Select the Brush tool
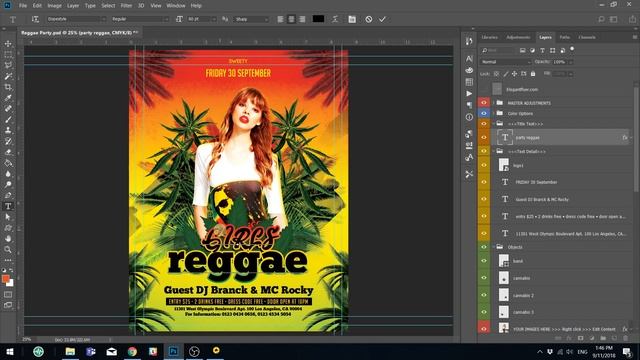Image resolution: width=640 pixels, height=360 pixels. (8, 120)
